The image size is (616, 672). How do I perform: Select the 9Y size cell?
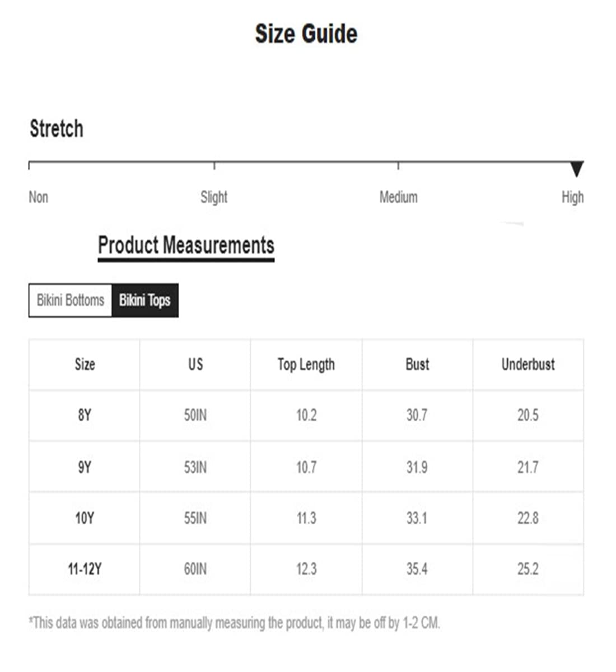(x=85, y=467)
